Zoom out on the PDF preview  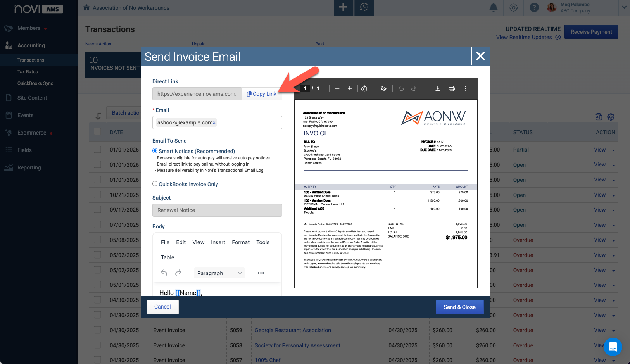337,88
